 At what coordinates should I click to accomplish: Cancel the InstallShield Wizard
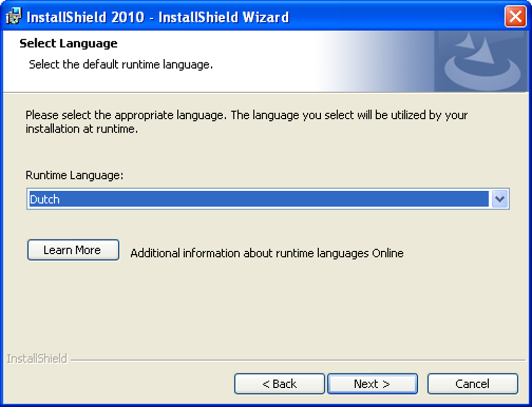coord(473,384)
